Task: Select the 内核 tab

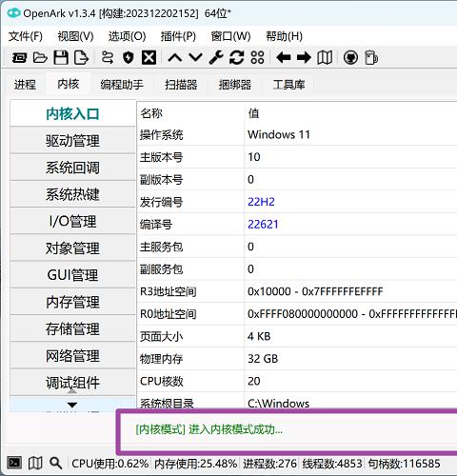Action: tap(69, 84)
